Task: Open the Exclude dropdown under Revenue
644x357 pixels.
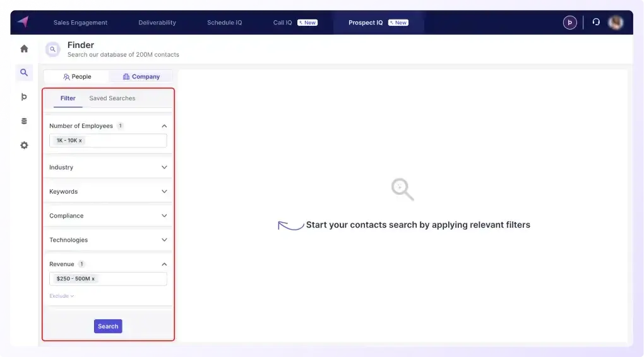Action: click(x=62, y=296)
